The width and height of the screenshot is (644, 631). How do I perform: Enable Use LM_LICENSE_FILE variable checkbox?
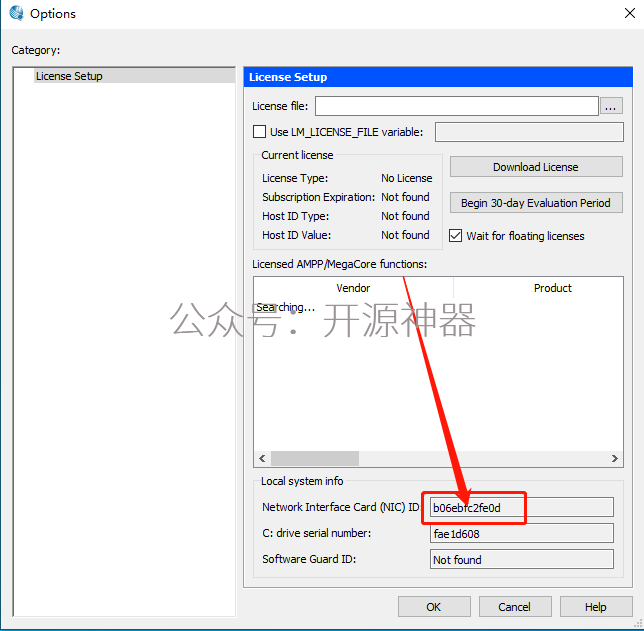[259, 132]
